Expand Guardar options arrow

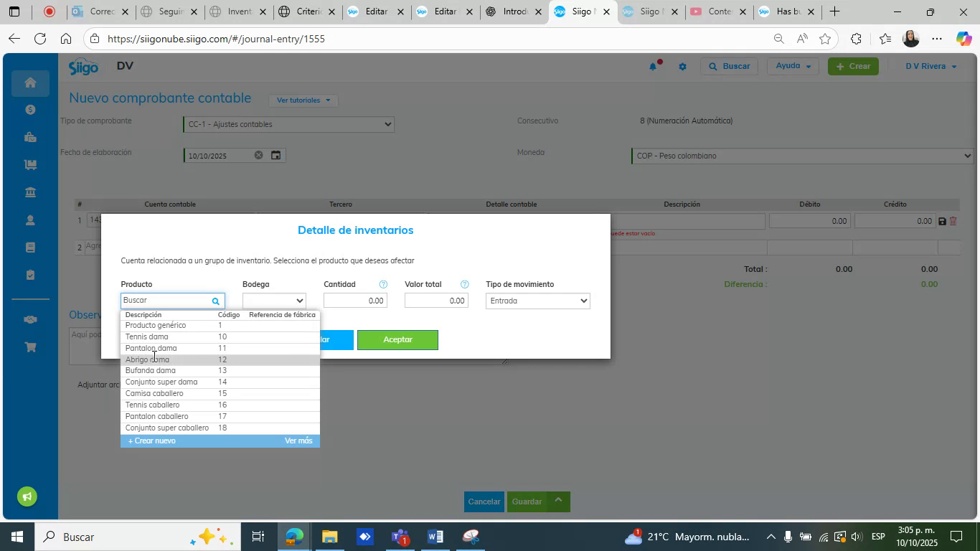click(x=558, y=501)
